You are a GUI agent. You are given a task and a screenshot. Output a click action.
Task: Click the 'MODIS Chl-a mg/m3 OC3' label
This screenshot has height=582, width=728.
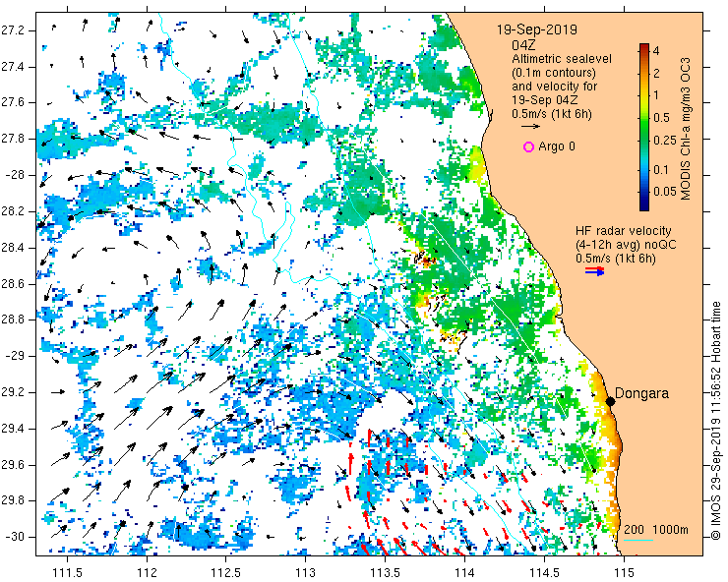[x=686, y=129]
